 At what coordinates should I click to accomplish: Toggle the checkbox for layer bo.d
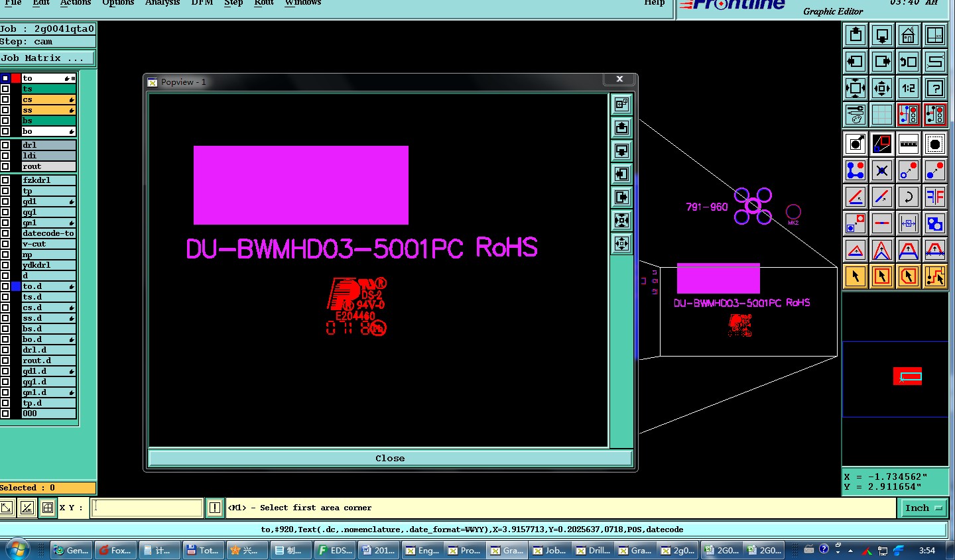(5, 339)
